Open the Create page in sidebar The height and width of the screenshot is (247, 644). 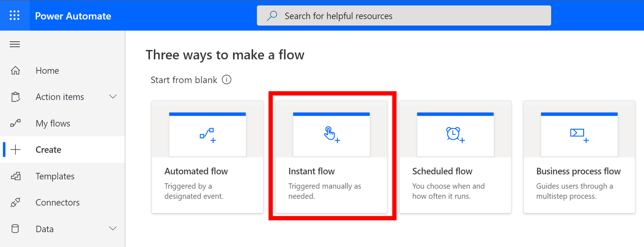[x=48, y=150]
